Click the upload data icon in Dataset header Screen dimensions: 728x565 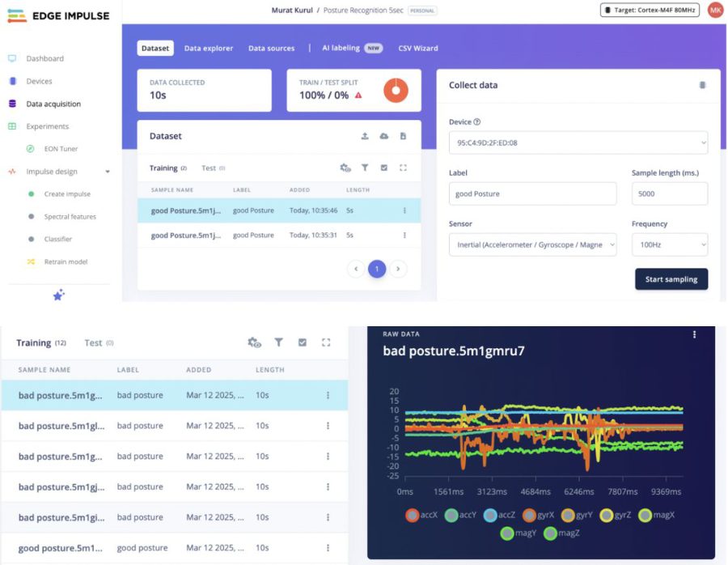pos(365,136)
